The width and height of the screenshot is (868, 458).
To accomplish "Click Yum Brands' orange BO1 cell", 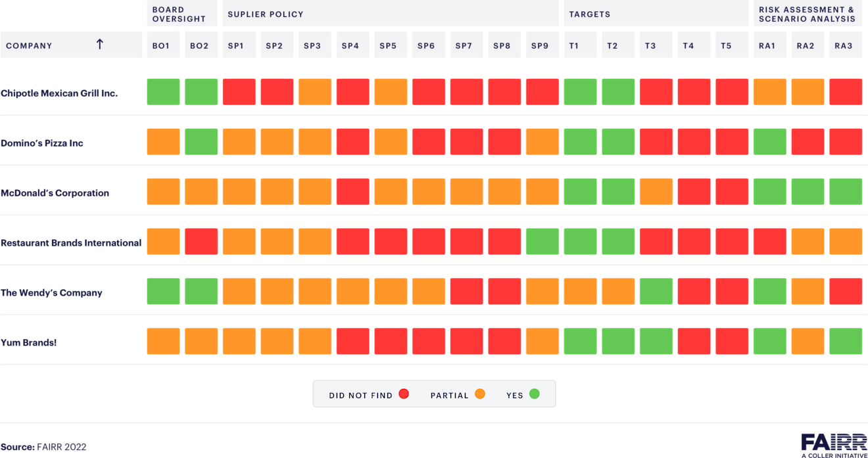I will pyautogui.click(x=163, y=342).
